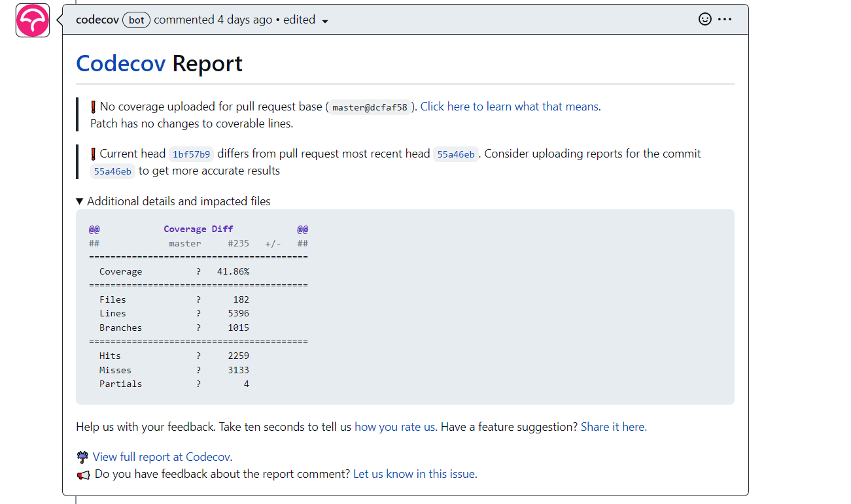Click the megaphone emoji near feedback line

click(x=84, y=474)
